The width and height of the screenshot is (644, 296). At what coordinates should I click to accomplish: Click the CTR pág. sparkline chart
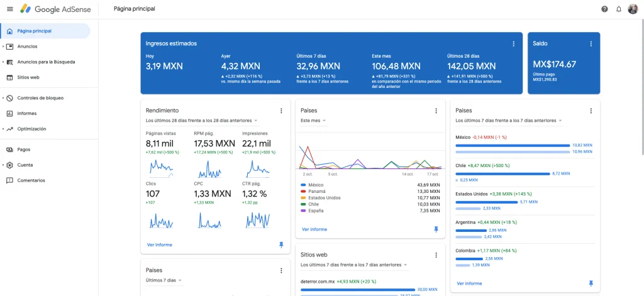click(x=257, y=220)
